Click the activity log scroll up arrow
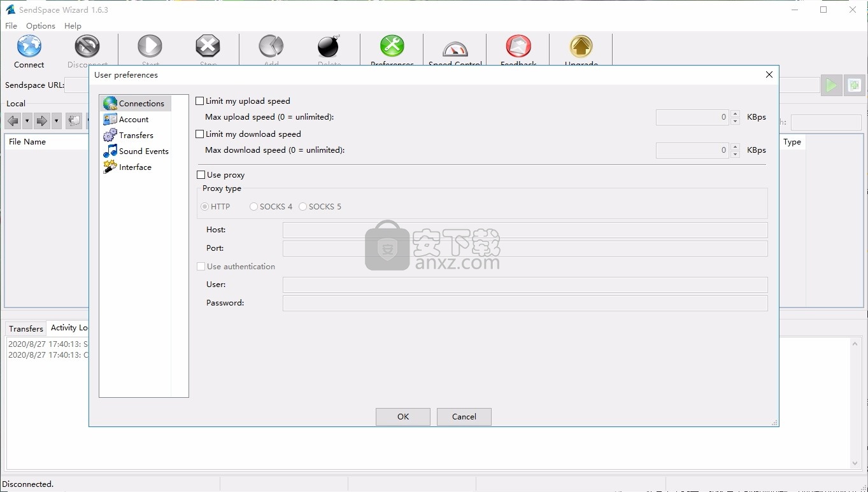The image size is (868, 492). pos(855,344)
